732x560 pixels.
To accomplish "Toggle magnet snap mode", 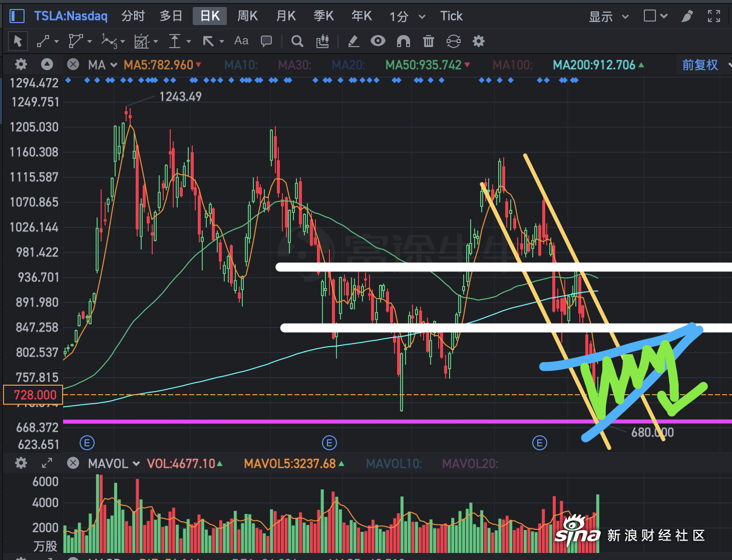I will 404,41.
